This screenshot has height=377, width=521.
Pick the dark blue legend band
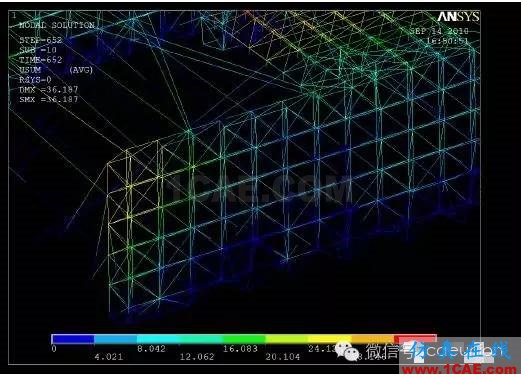point(73,339)
